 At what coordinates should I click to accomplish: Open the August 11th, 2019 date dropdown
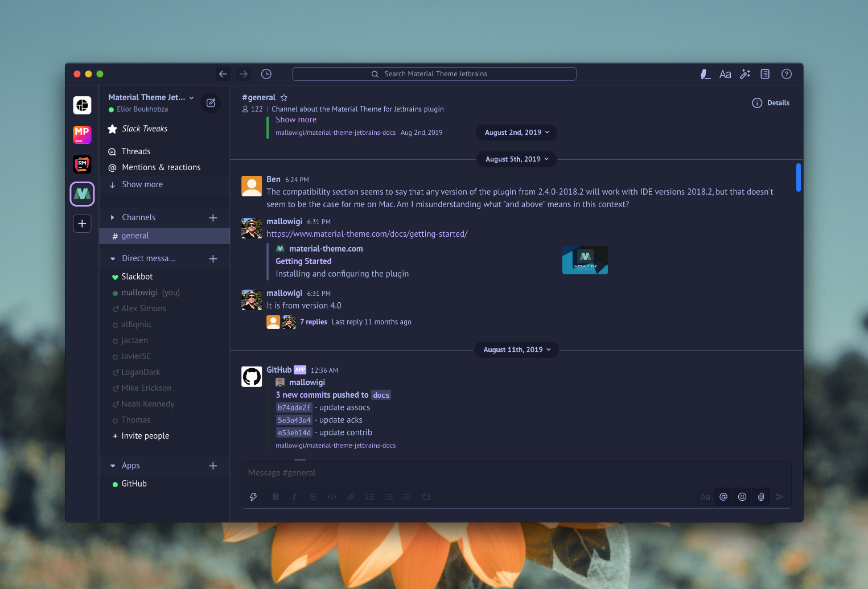click(517, 350)
